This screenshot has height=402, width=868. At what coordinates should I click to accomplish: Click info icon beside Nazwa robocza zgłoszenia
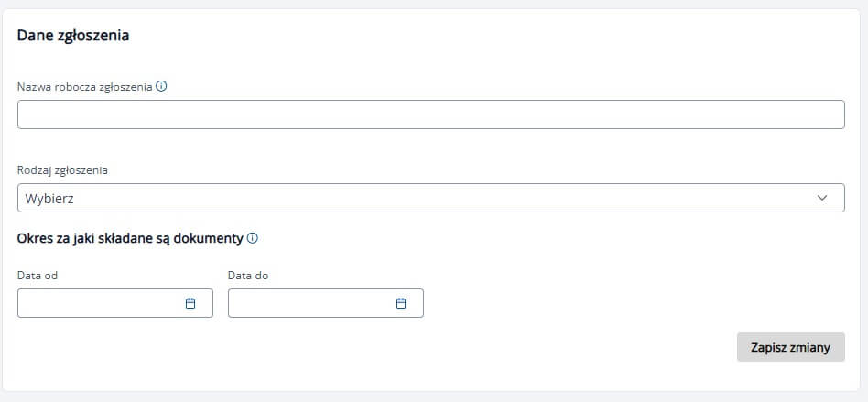[161, 86]
